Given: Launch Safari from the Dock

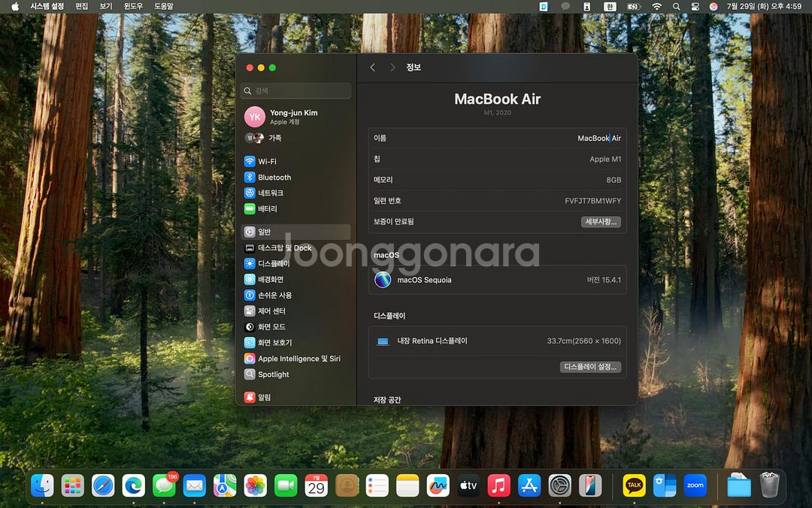Looking at the screenshot, I should point(103,485).
